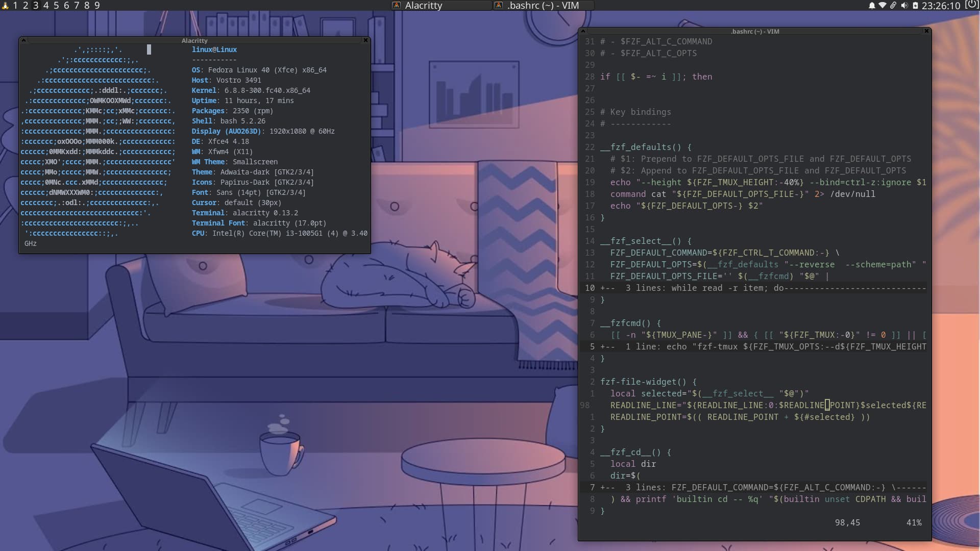980x551 pixels.
Task: Close the .bashrc VIM window
Action: point(926,31)
